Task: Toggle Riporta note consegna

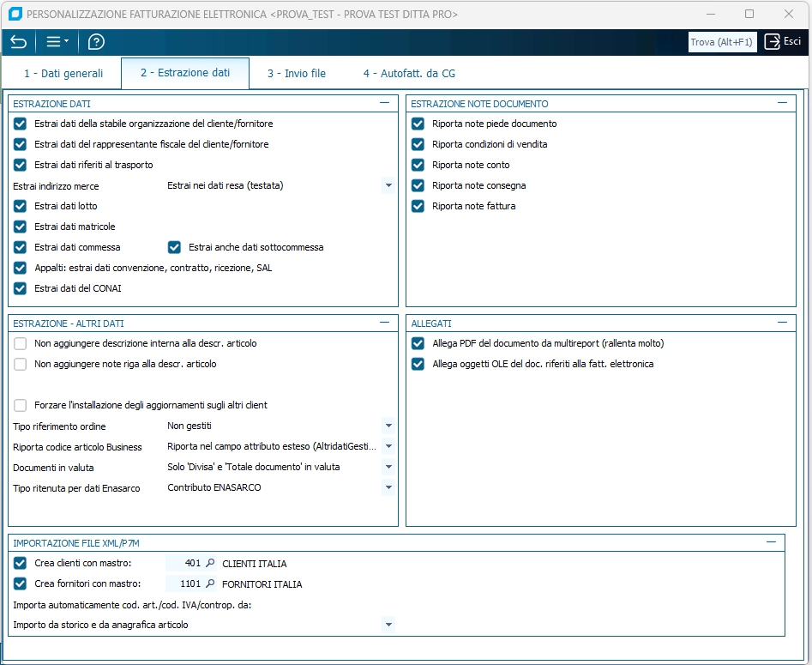Action: point(418,185)
